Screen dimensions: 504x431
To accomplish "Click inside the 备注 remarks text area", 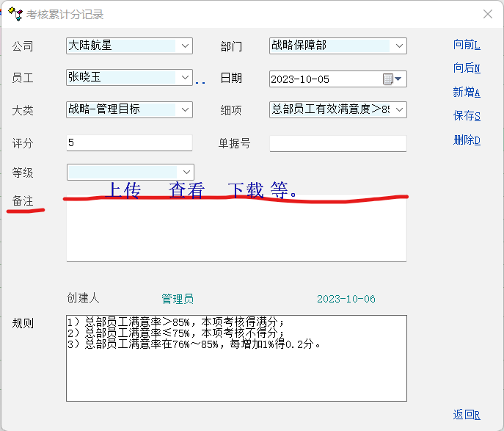I will coord(236,231).
